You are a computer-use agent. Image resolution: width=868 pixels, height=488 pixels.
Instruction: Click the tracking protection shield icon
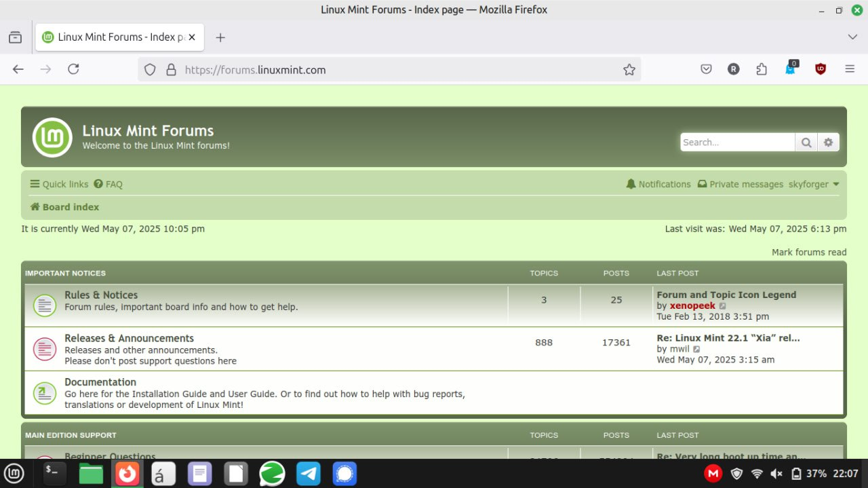click(x=151, y=69)
